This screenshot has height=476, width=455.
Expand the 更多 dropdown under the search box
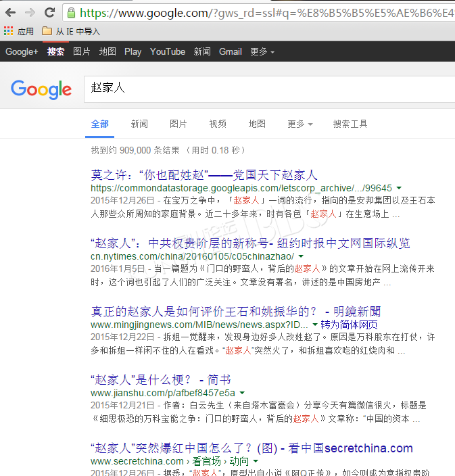point(300,124)
